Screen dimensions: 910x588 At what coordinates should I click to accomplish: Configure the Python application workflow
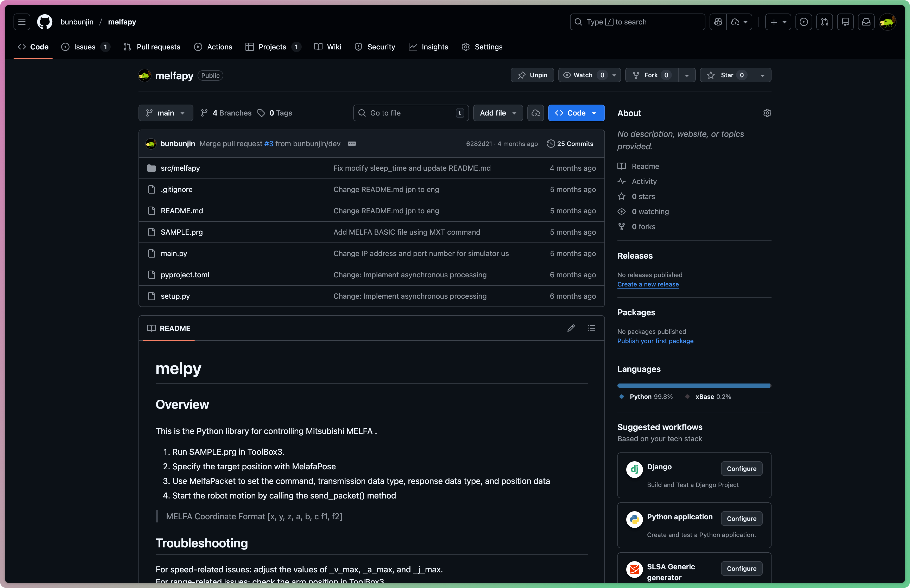741,519
